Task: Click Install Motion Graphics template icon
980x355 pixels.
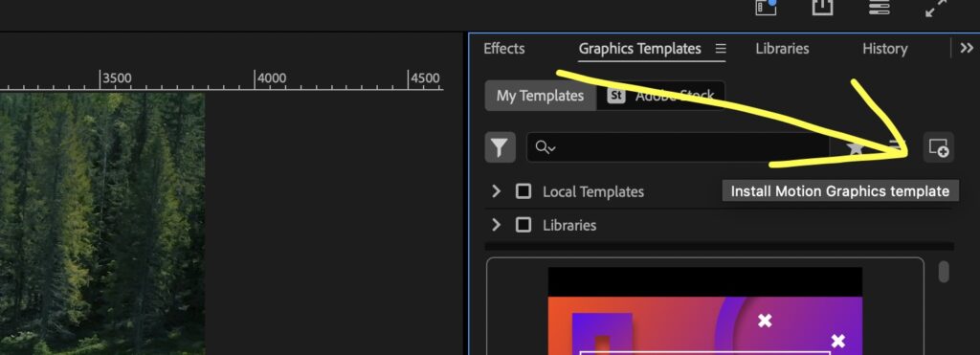Action: tap(938, 147)
